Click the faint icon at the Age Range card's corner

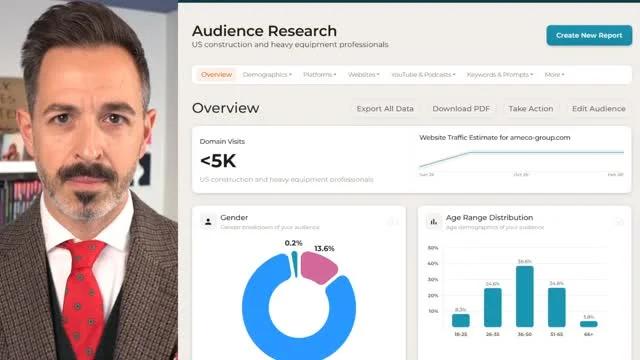620,222
